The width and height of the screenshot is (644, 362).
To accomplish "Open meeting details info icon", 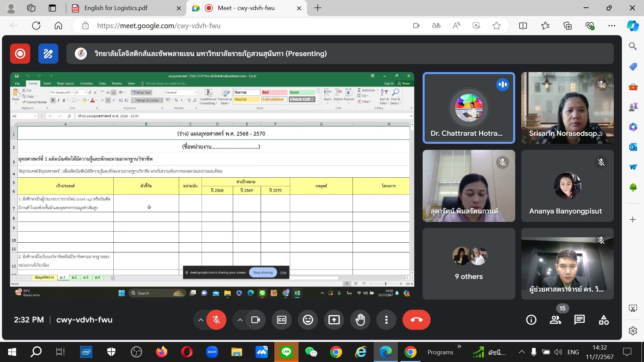I will (x=531, y=320).
